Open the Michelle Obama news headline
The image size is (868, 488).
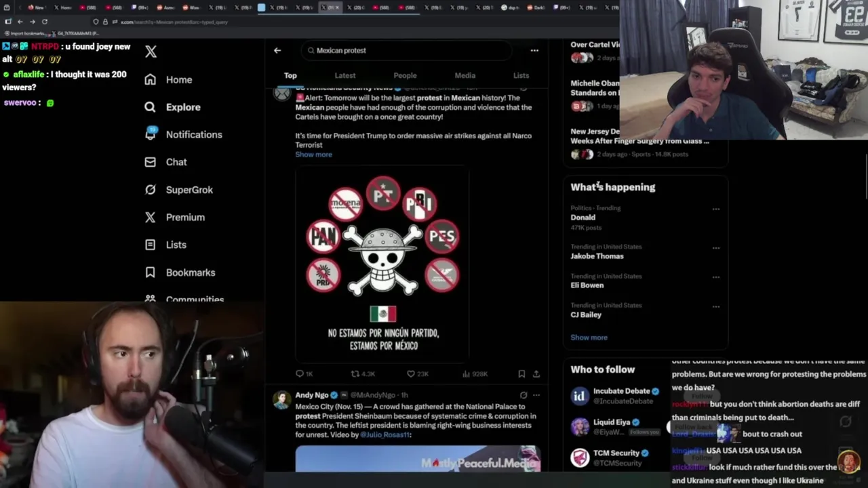[594, 88]
